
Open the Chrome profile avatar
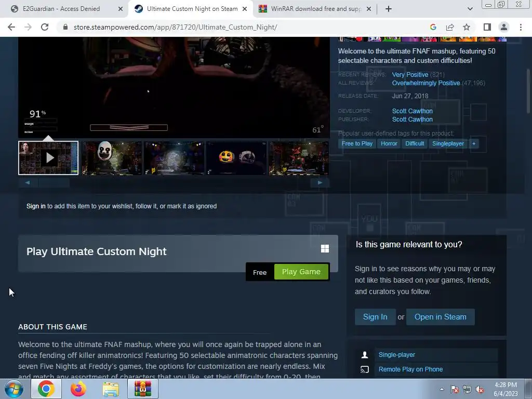click(504, 27)
